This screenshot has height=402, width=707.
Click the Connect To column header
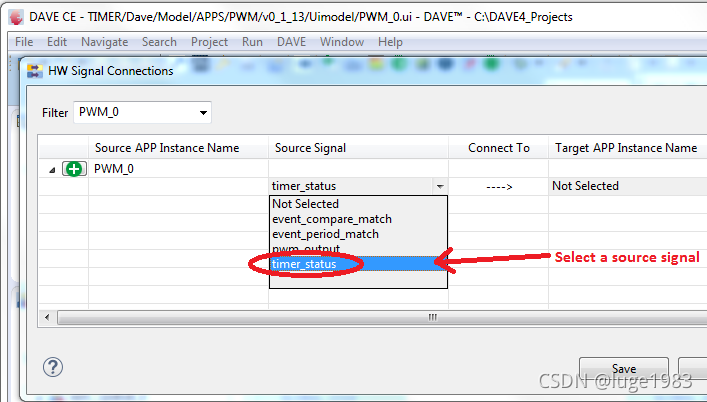pos(499,148)
